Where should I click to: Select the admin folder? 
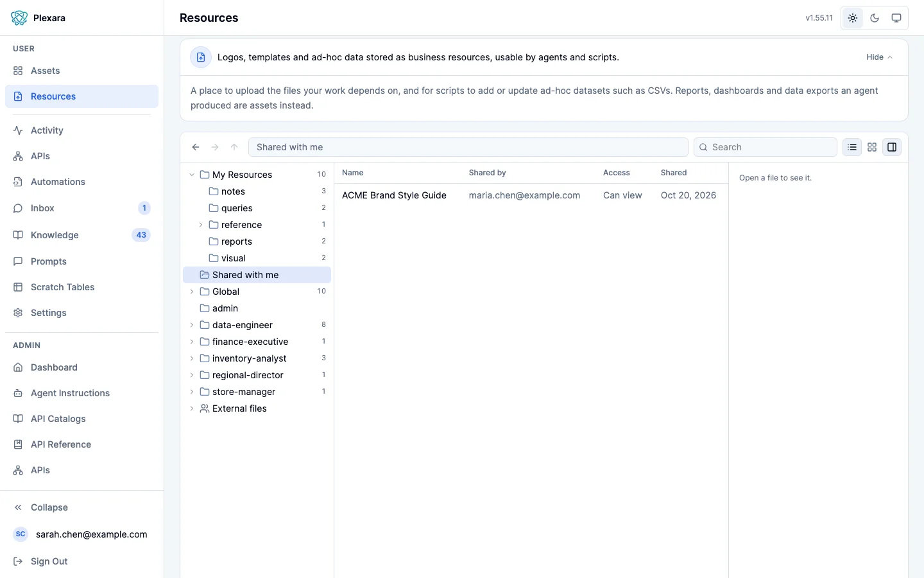coord(257,308)
